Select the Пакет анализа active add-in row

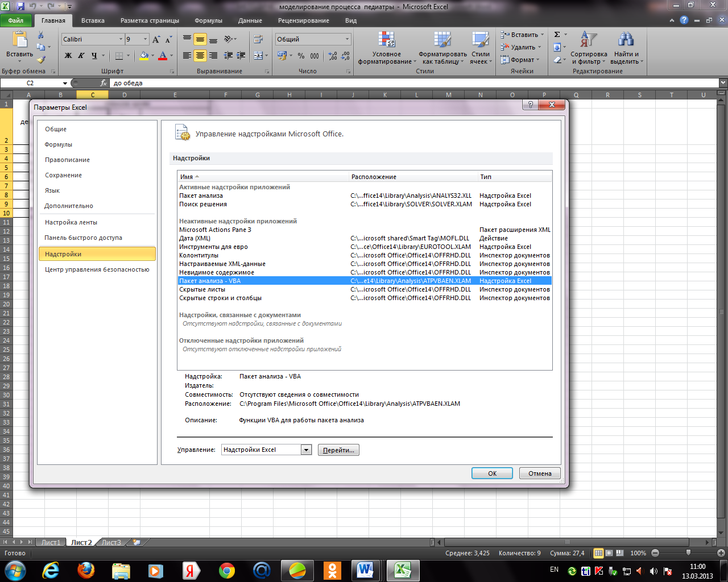[364, 196]
